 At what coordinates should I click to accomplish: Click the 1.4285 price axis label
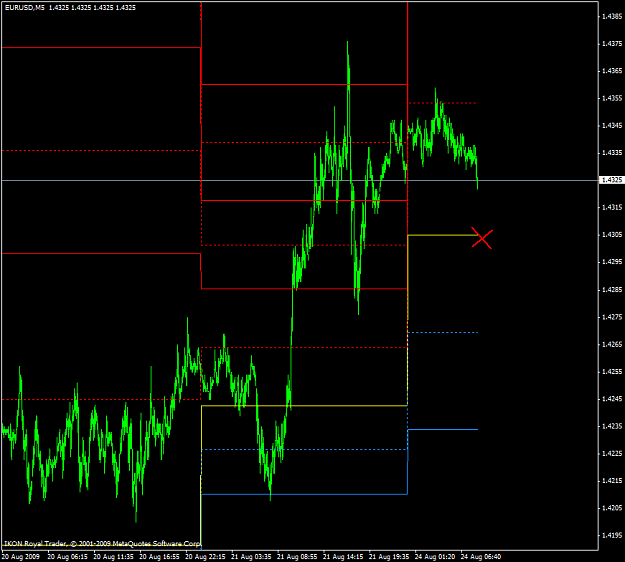(612, 290)
